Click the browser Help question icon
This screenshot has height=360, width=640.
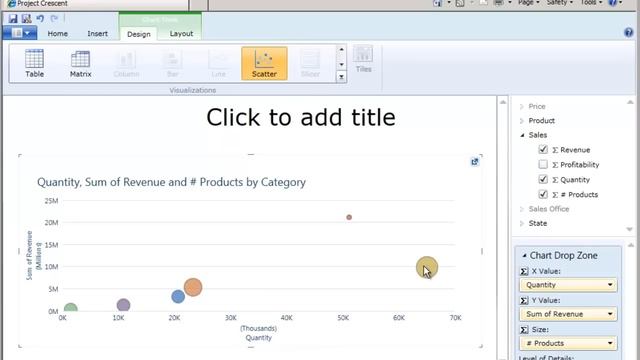(x=613, y=3)
